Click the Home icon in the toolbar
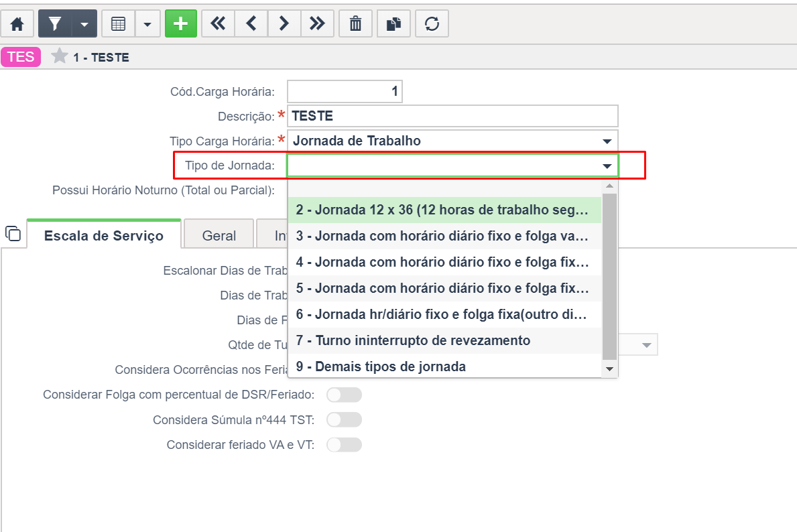Viewport: 797px width, 532px height. pyautogui.click(x=17, y=23)
